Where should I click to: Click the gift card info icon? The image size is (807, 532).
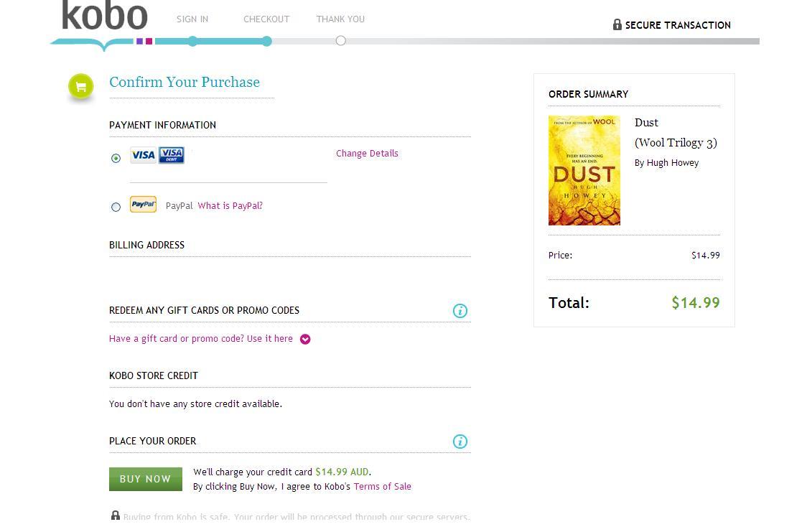(460, 311)
